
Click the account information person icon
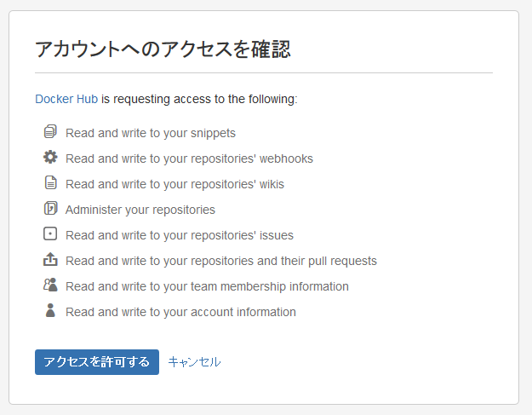(x=50, y=310)
